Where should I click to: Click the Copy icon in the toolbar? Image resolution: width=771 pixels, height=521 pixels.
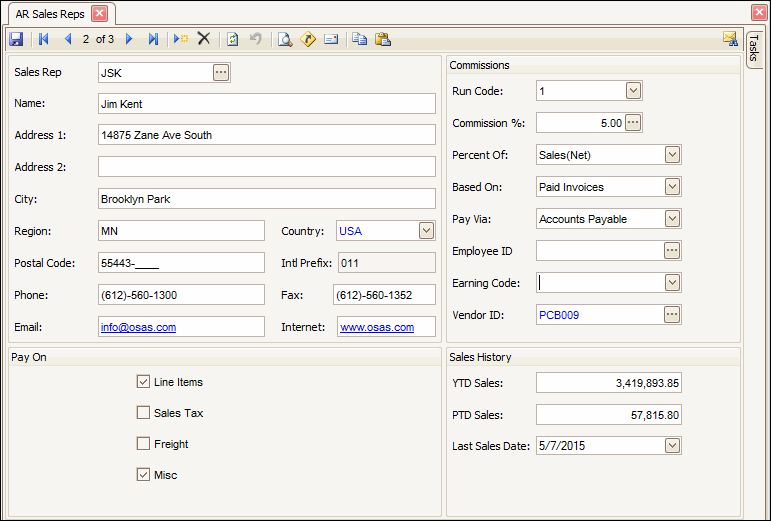tap(358, 39)
